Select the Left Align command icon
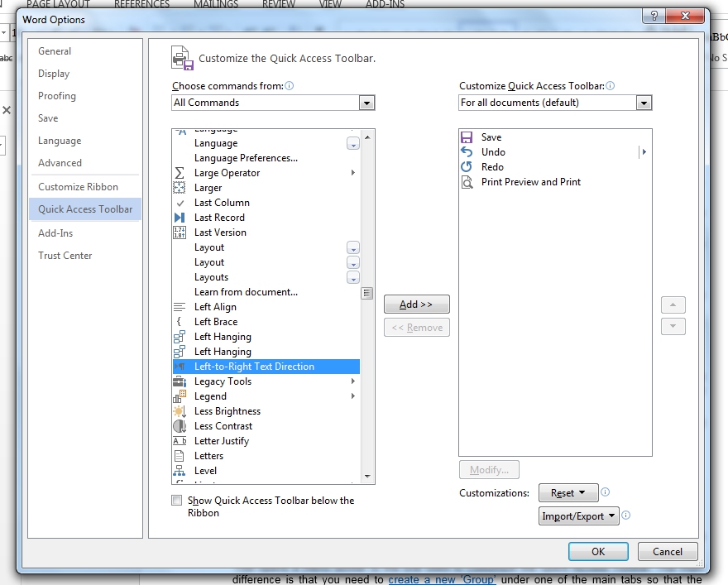 (x=180, y=307)
